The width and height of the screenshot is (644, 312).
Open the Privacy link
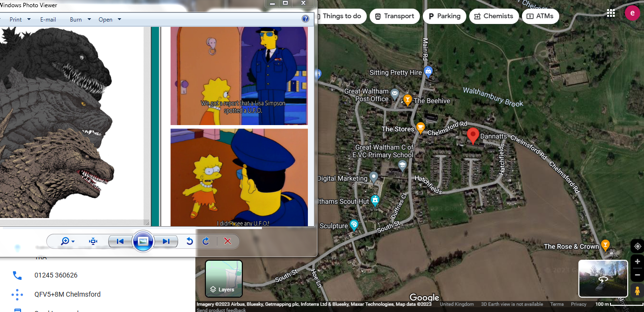pyautogui.click(x=578, y=304)
